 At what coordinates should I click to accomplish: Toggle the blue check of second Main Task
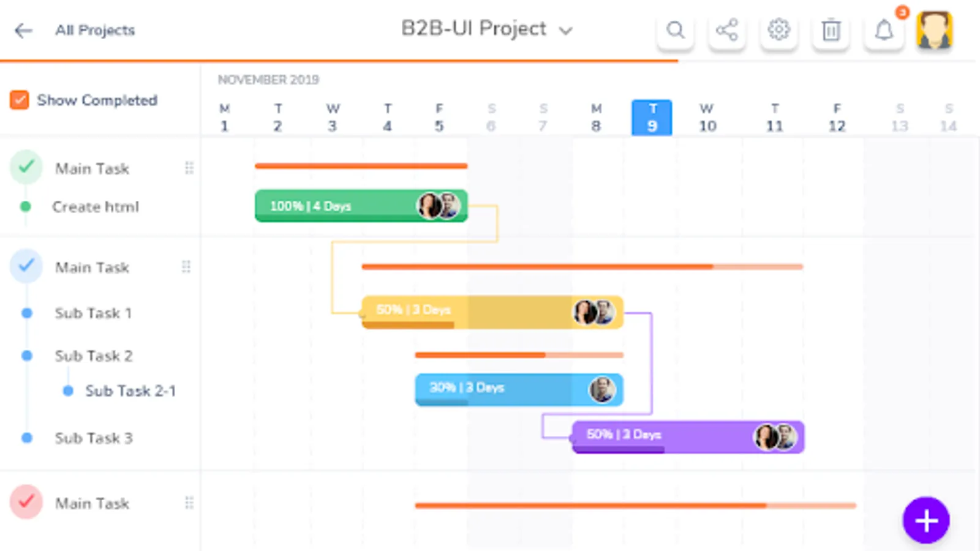coord(26,266)
